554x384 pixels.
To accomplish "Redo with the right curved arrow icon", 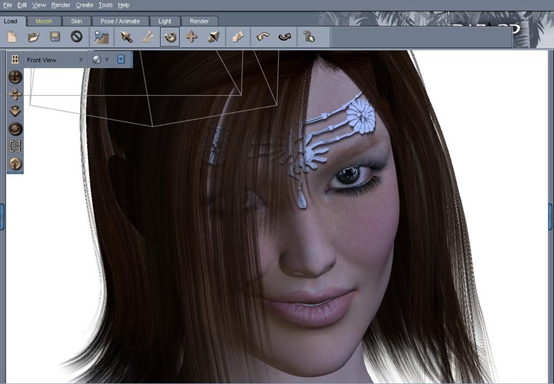I will pyautogui.click(x=284, y=37).
